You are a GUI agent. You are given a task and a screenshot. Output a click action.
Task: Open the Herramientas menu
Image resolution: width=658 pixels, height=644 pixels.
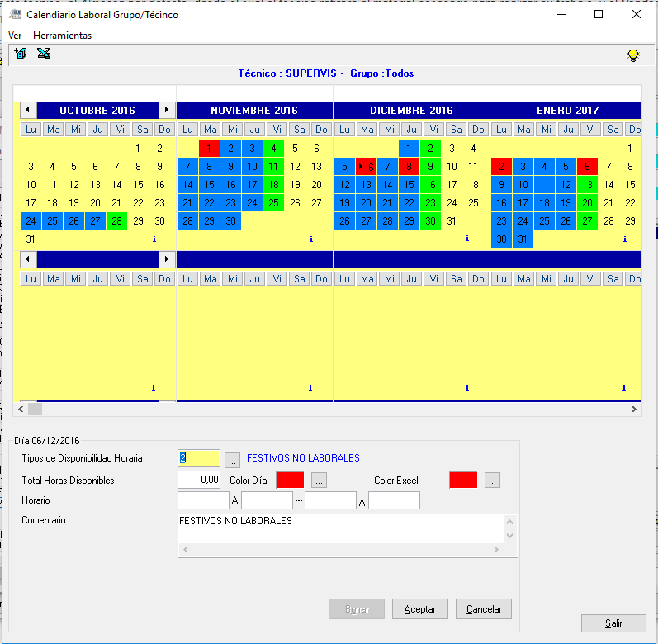[x=63, y=36]
